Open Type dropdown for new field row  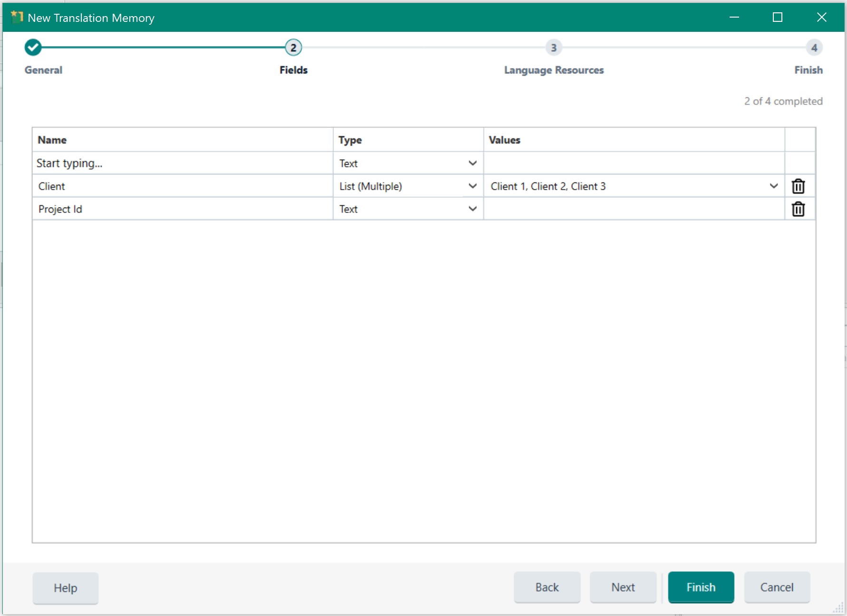472,163
